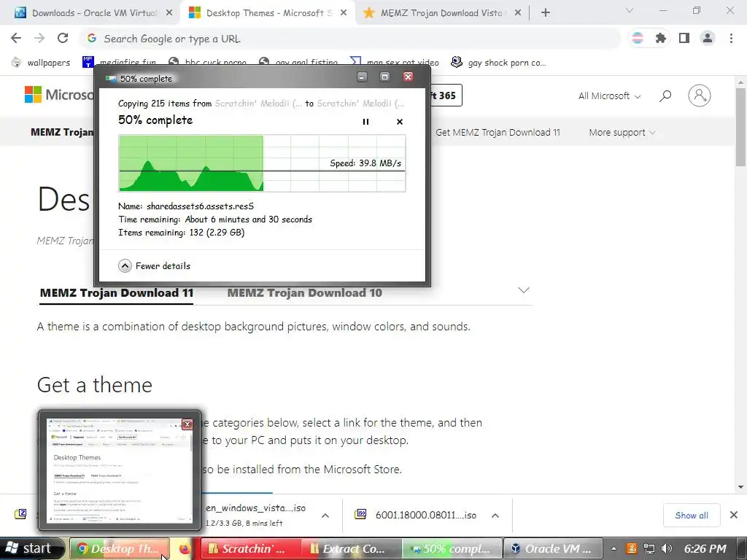Open the Windows start button
Viewport: 747px width, 560px height.
click(x=31, y=548)
